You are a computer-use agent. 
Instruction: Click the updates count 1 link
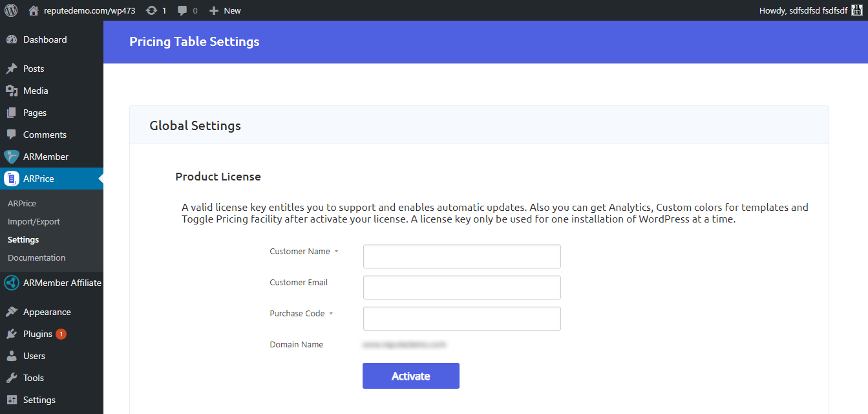point(164,10)
